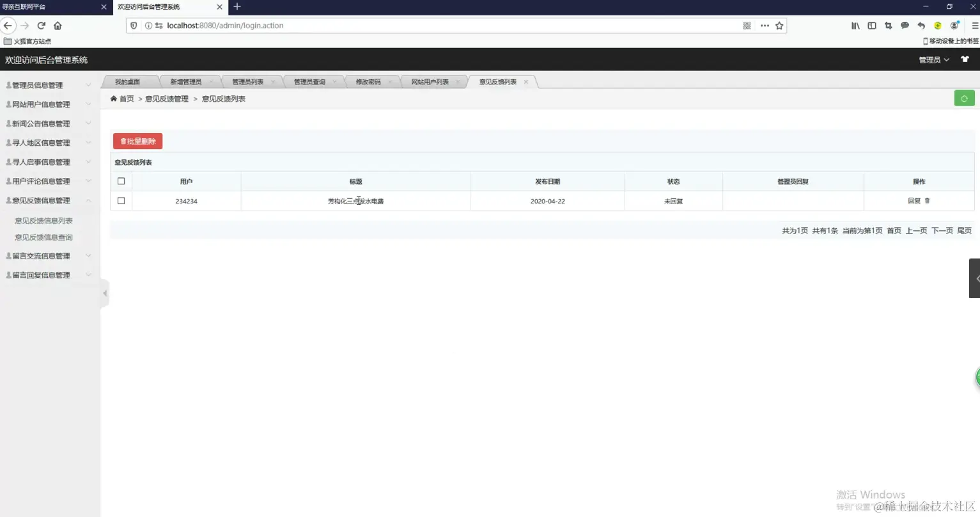This screenshot has width=980, height=517.
Task: Click the green refresh button at right
Action: pyautogui.click(x=964, y=99)
